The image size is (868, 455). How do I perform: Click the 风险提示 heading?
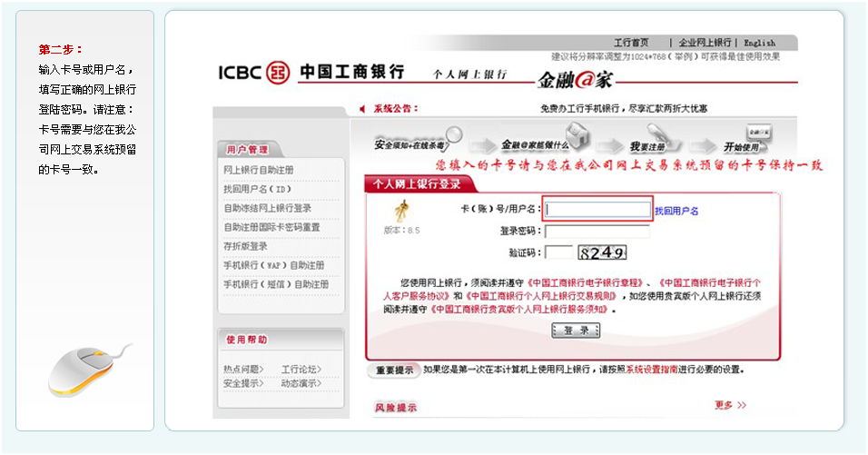pos(396,408)
